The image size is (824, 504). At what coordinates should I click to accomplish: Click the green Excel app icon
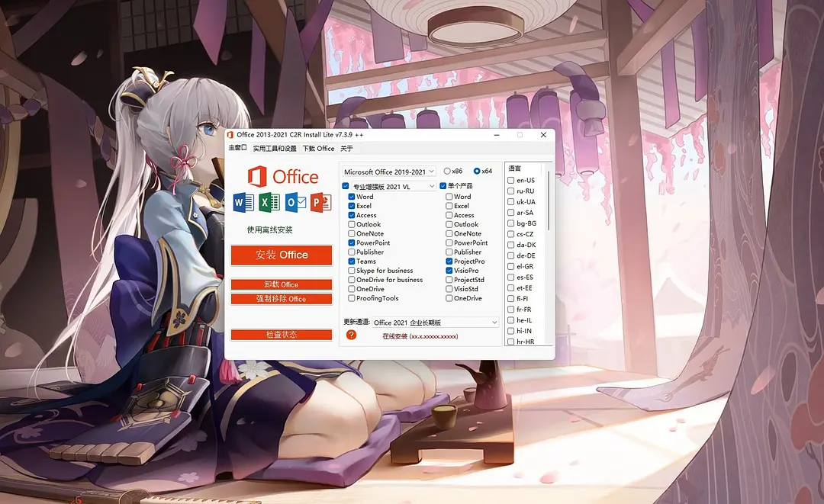pos(269,203)
